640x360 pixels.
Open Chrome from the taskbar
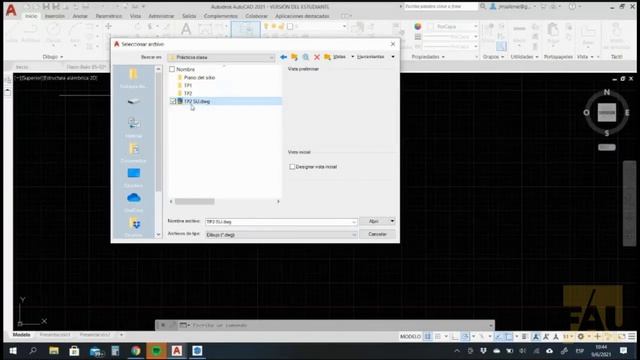(x=136, y=351)
